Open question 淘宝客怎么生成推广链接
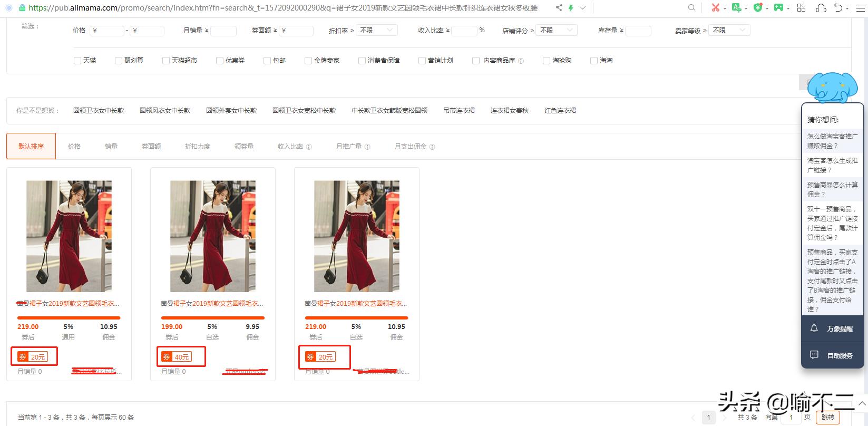Viewport: 868px width, 426px height. (x=833, y=165)
